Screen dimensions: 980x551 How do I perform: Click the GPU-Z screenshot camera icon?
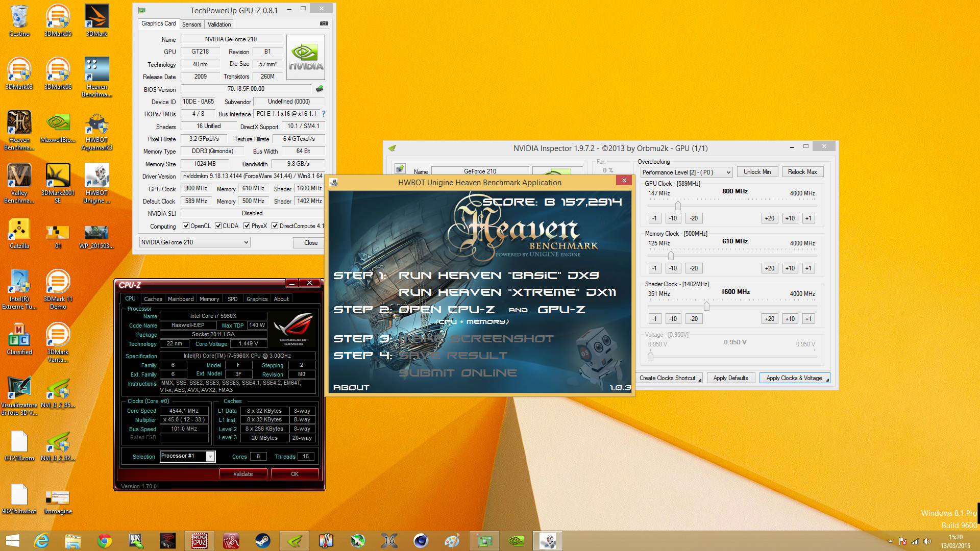(324, 23)
